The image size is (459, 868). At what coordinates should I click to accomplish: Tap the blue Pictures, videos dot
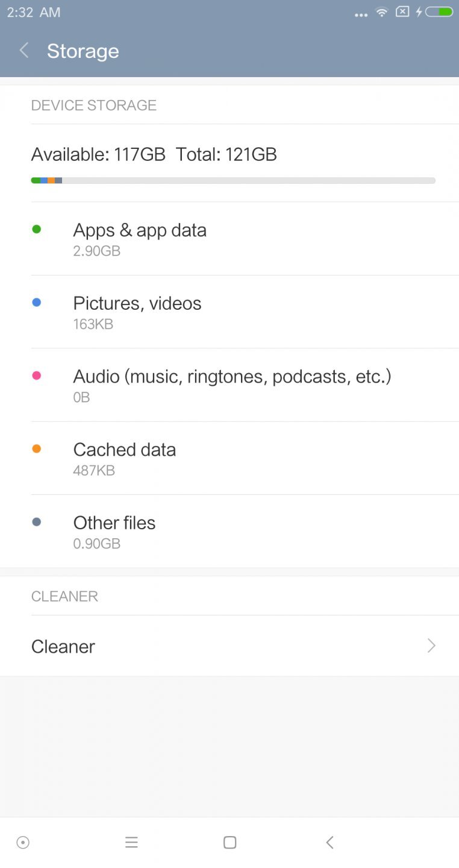[x=37, y=303]
